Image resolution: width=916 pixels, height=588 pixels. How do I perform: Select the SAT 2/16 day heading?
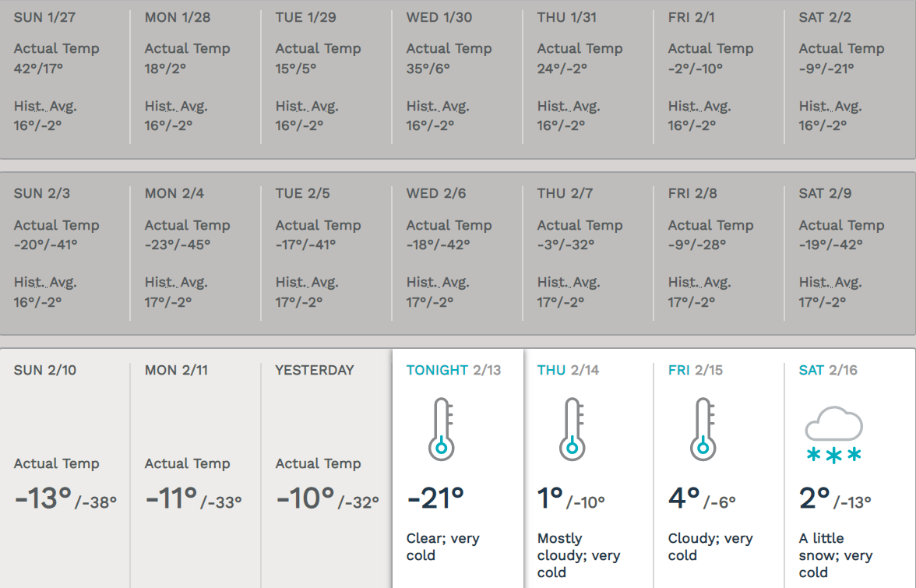pos(828,371)
